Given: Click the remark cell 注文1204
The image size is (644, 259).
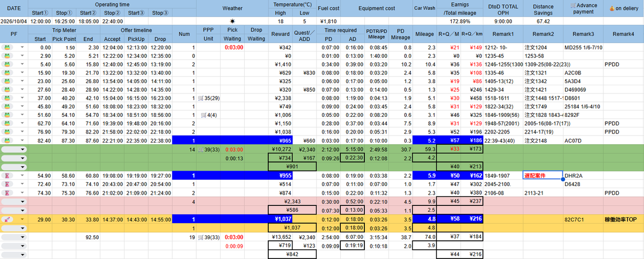Looking at the screenshot, I should click(x=542, y=48).
